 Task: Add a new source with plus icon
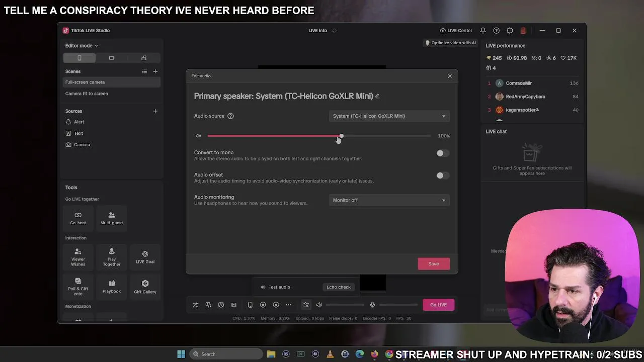point(155,111)
